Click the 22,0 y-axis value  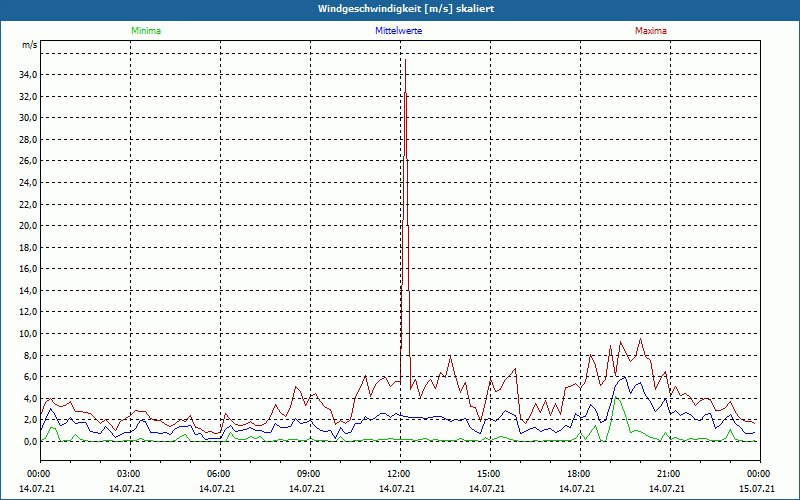pos(28,205)
